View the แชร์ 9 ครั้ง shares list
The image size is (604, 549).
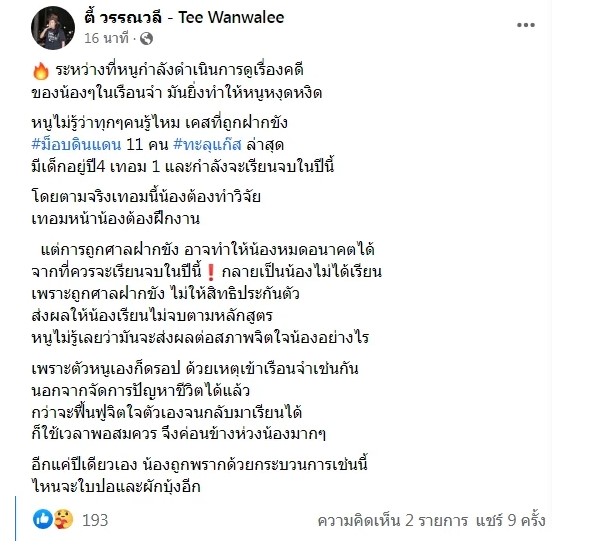click(511, 520)
